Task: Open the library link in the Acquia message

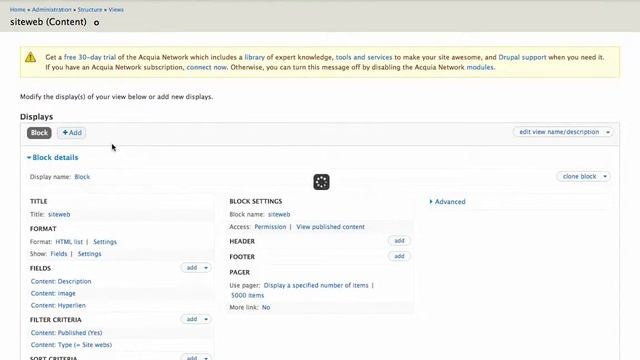Action: click(254, 57)
